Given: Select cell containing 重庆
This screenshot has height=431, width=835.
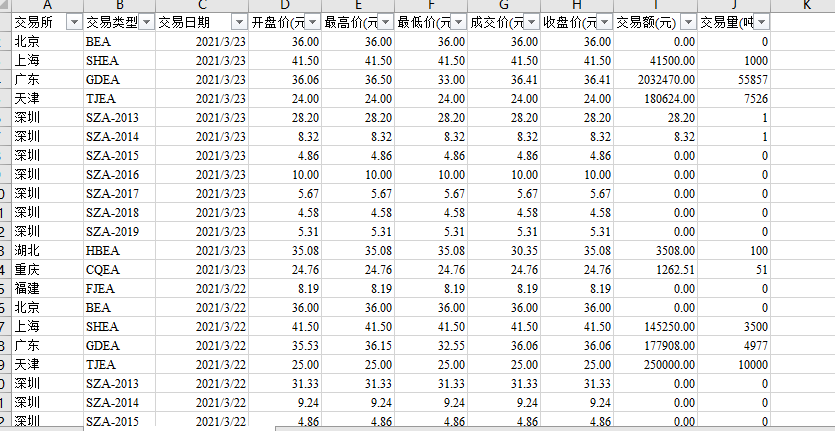Looking at the screenshot, I should tap(47, 270).
